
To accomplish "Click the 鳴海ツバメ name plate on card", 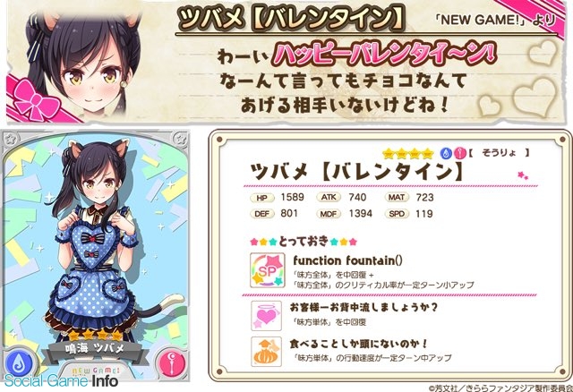I will (x=95, y=348).
